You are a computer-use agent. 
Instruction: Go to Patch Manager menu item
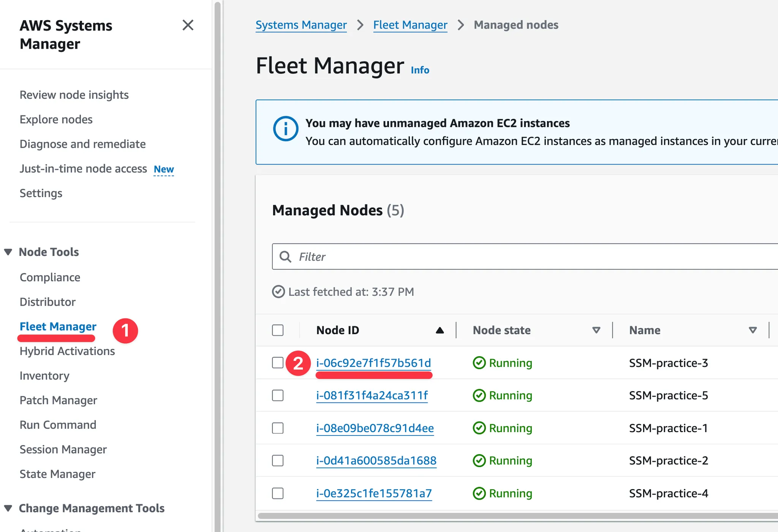(58, 400)
